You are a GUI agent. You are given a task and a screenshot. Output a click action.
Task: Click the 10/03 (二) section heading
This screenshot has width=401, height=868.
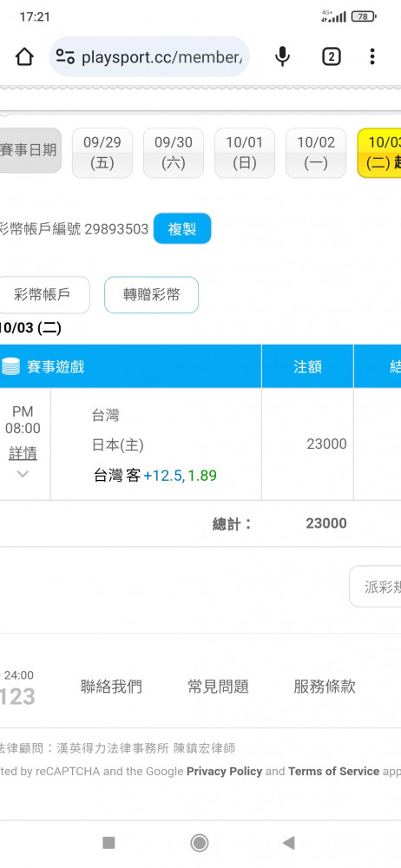tap(30, 328)
